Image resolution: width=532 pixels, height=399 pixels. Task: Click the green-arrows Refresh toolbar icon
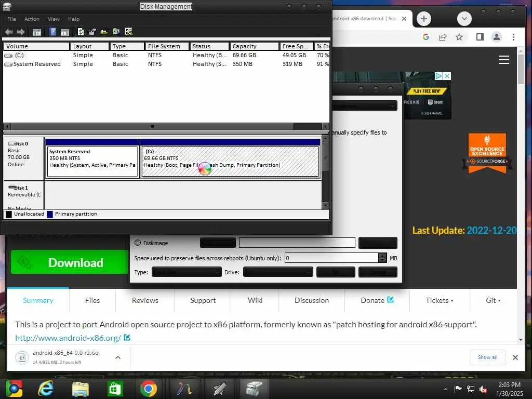coord(81,32)
